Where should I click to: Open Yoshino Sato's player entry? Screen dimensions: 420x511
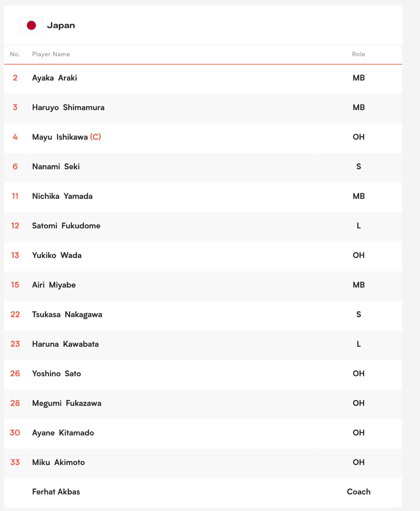click(57, 374)
